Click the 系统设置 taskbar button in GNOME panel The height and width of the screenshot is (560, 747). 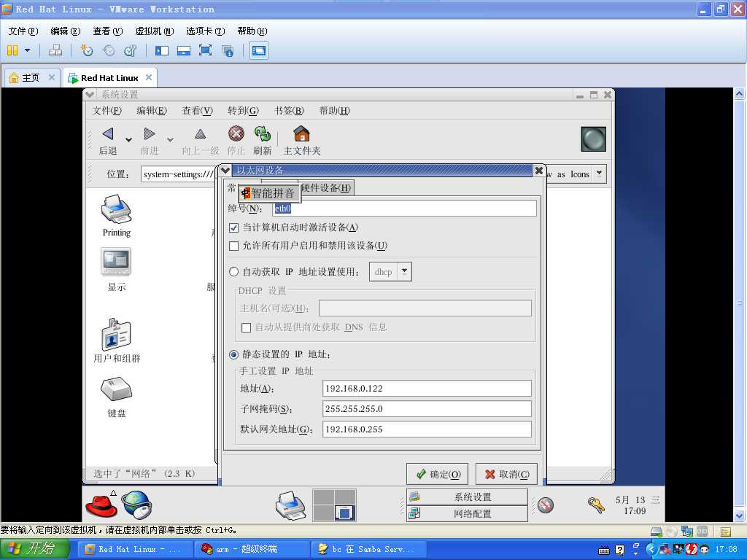click(467, 497)
